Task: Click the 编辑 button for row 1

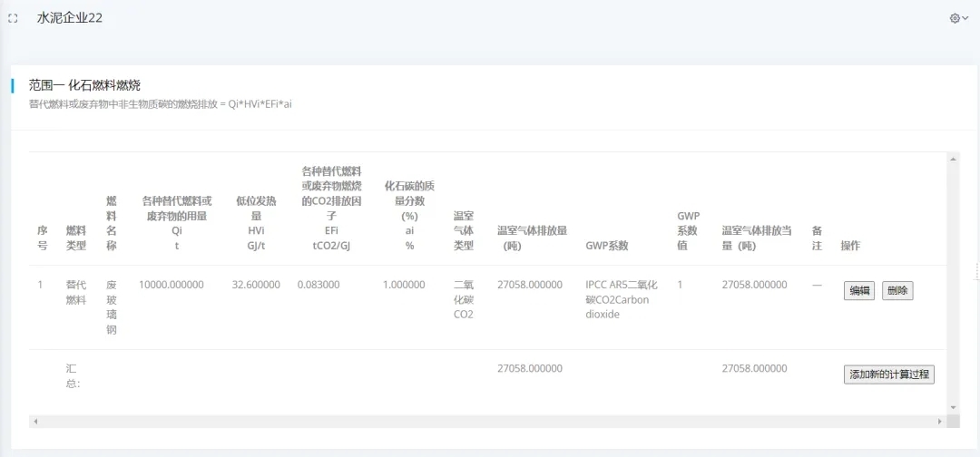Action: 858,291
